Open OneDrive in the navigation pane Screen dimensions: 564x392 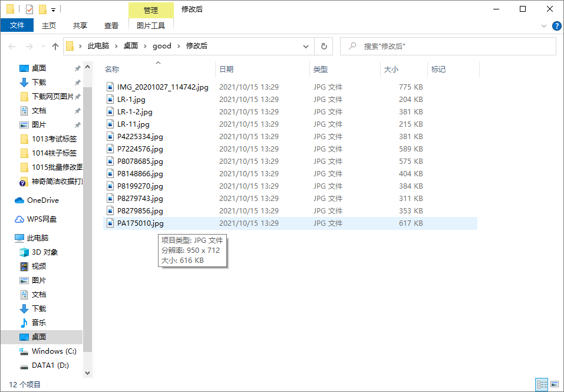42,200
